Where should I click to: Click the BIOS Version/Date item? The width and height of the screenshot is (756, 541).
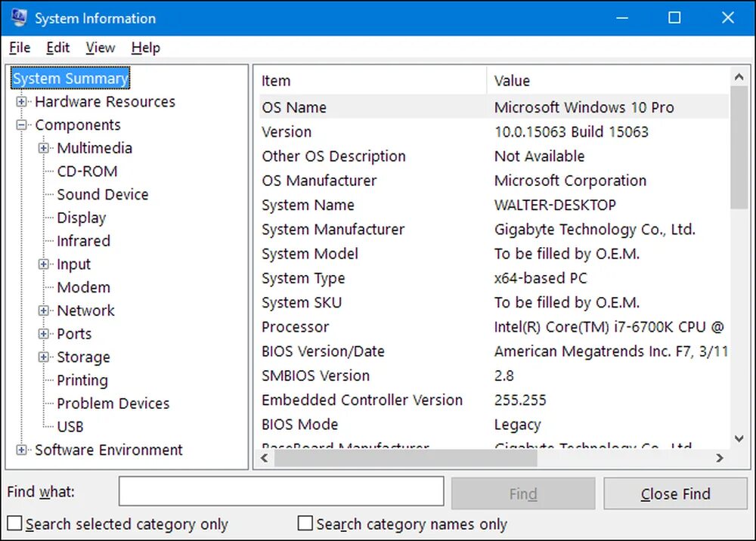coord(323,351)
